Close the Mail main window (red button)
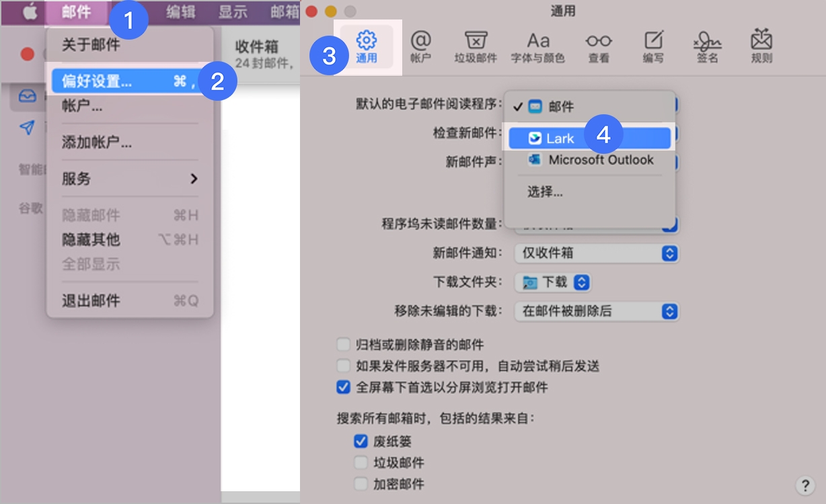Viewport: 826px width, 504px height. (x=27, y=54)
